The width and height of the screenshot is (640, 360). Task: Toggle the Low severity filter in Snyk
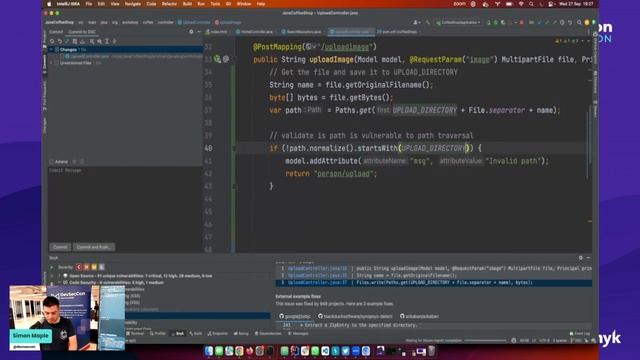(102, 267)
